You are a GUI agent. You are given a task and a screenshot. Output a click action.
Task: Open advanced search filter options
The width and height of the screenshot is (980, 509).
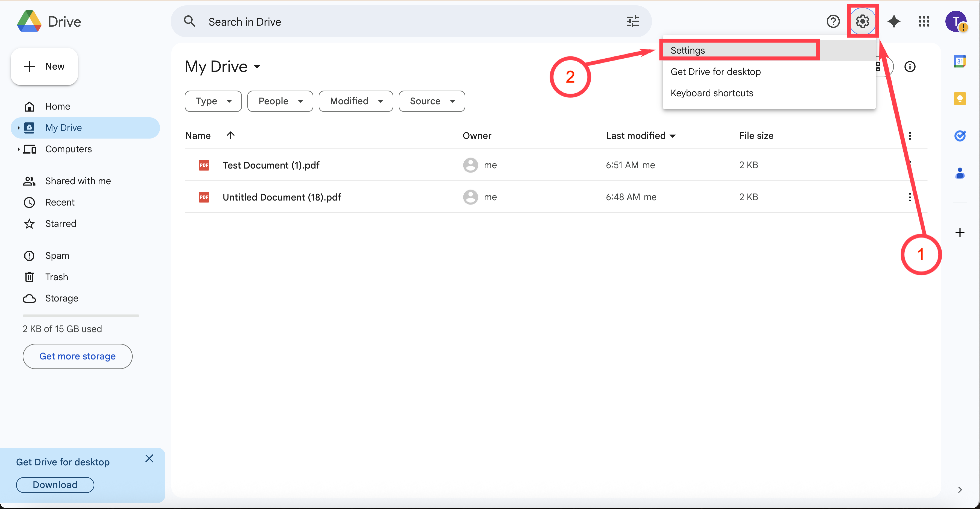coord(632,22)
